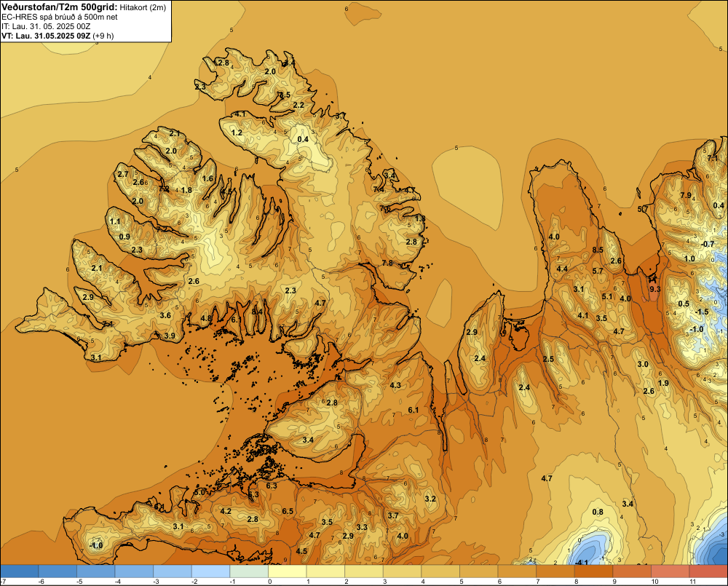Click the 1.2 temperature value
Image resolution: width=728 pixels, height=586 pixels.
tap(237, 132)
